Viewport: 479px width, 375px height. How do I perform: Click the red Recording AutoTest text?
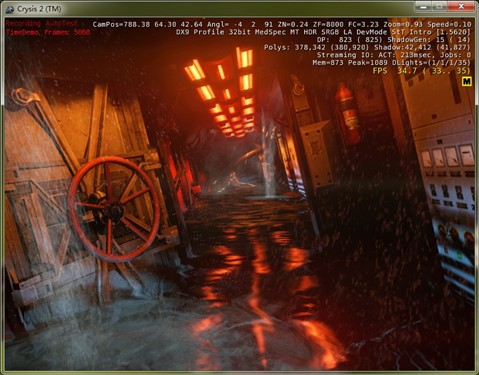42,24
